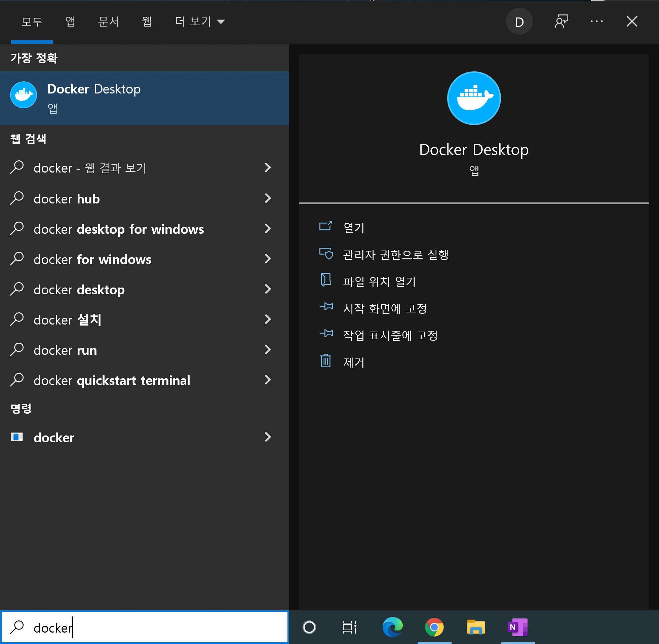Select 'docker desktop for windows' web suggestion
This screenshot has height=644, width=659.
(x=119, y=229)
